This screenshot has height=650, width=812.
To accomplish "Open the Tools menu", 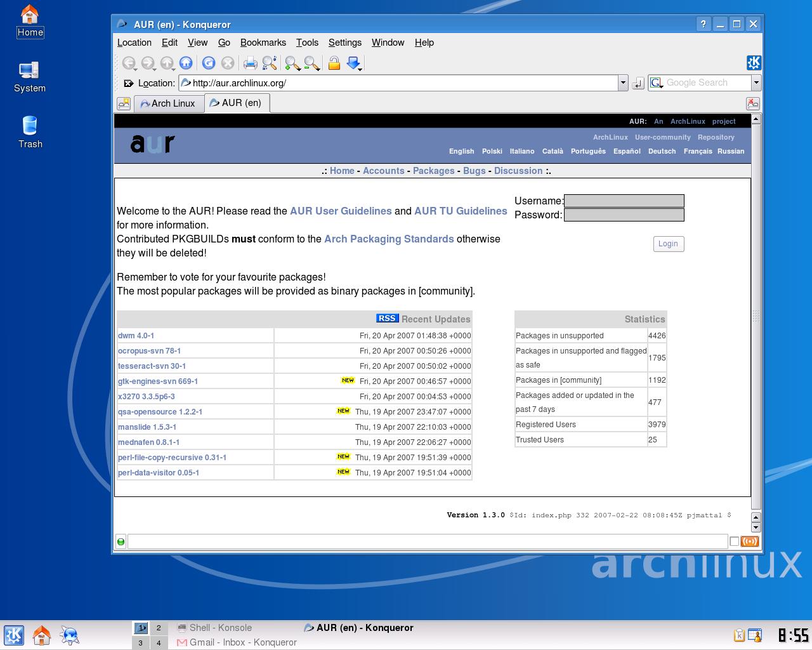I will pos(307,43).
